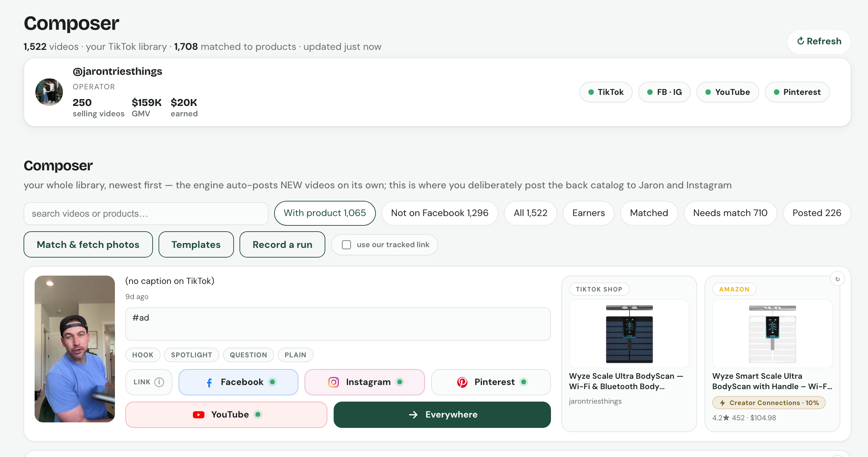868x457 pixels.
Task: Focus the search videos or products field
Action: (x=146, y=214)
